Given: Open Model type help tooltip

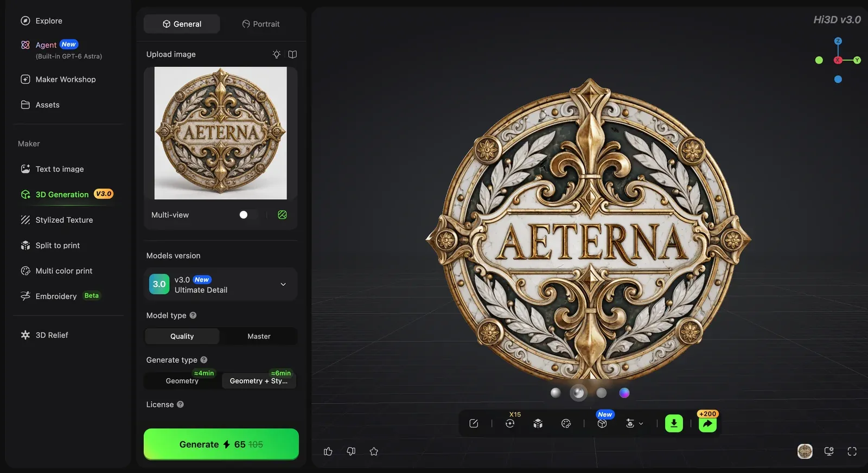Looking at the screenshot, I should coord(193,315).
